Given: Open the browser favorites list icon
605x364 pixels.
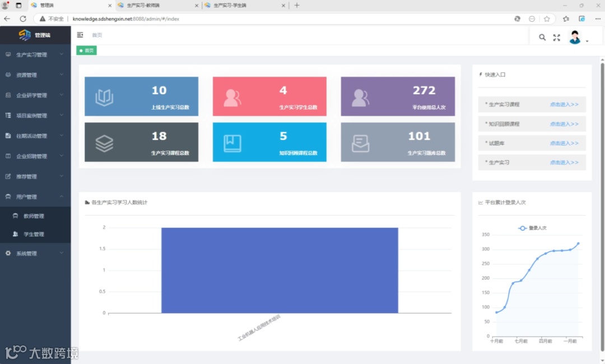Looking at the screenshot, I should click(x=566, y=18).
